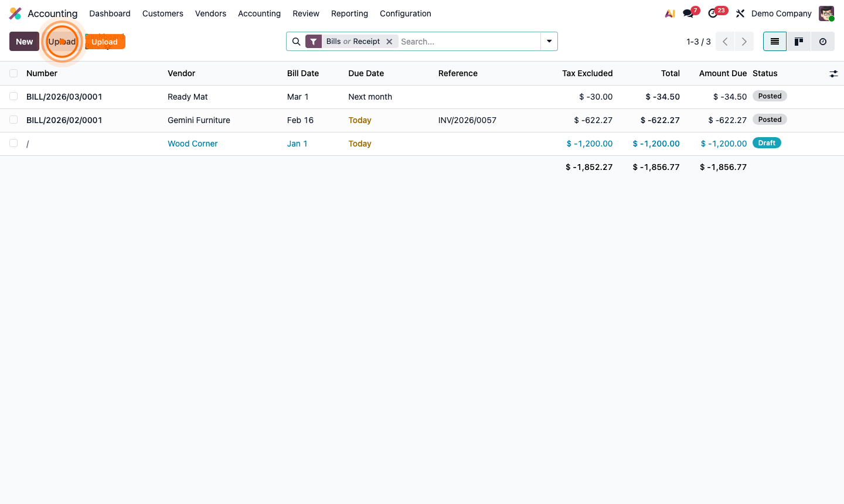
Task: Select checkbox for BILL/2026/03/0001
Action: (x=13, y=96)
